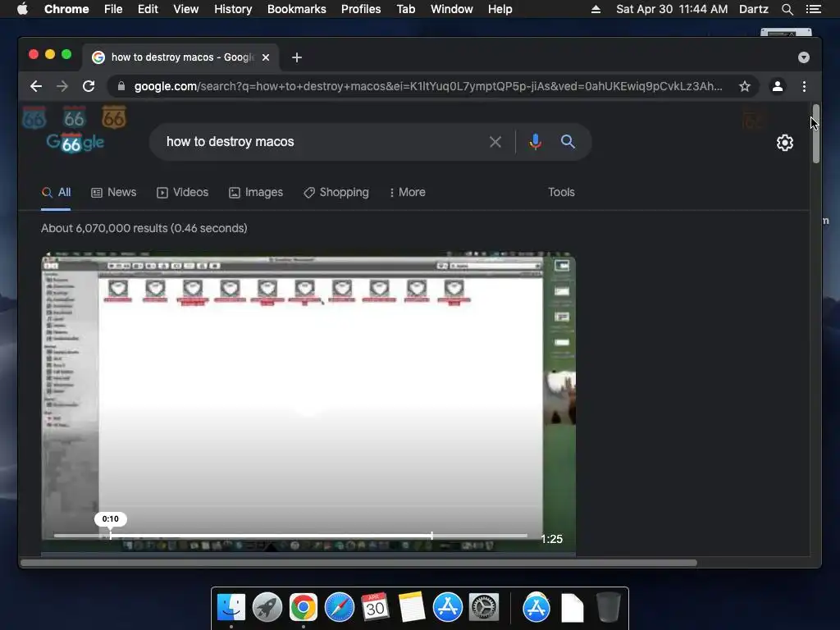Click the Dartz user name in menu bar
The image size is (840, 630).
[x=754, y=9]
